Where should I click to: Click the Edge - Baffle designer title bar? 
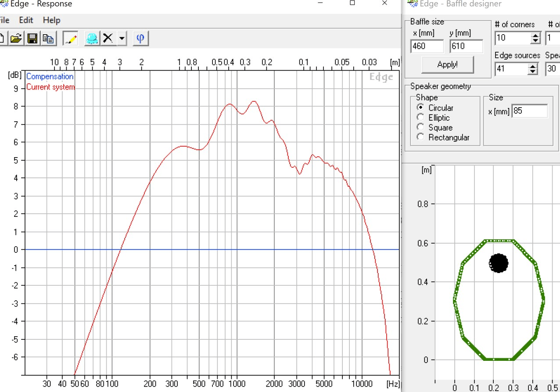tap(483, 4)
